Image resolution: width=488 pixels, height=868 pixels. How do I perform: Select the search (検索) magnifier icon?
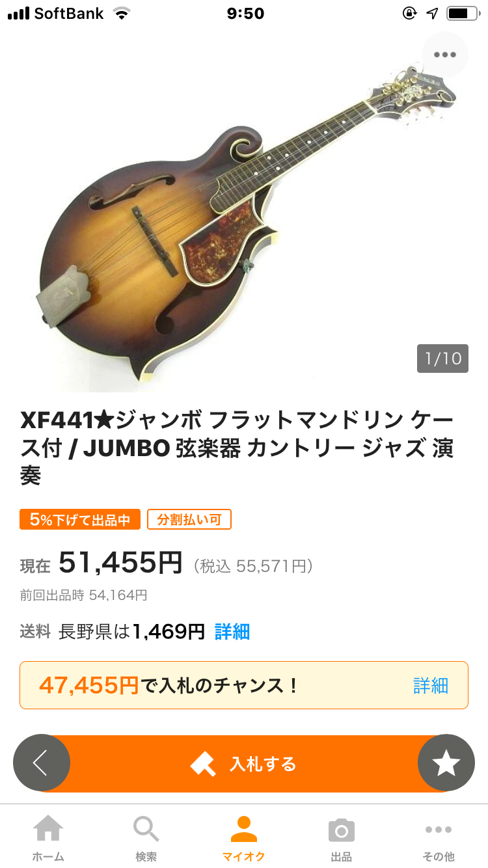point(146,830)
